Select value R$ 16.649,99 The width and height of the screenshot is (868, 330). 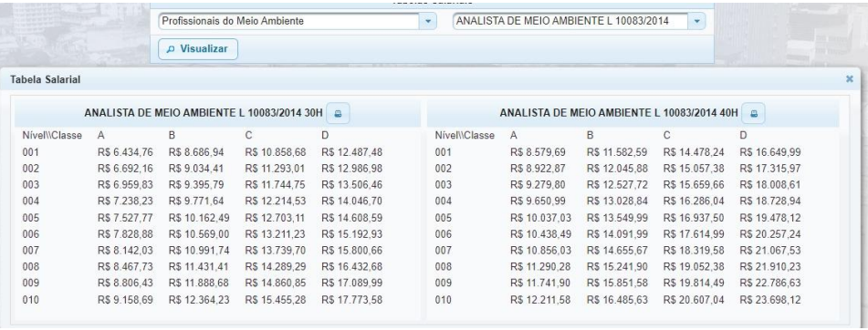[770, 152]
